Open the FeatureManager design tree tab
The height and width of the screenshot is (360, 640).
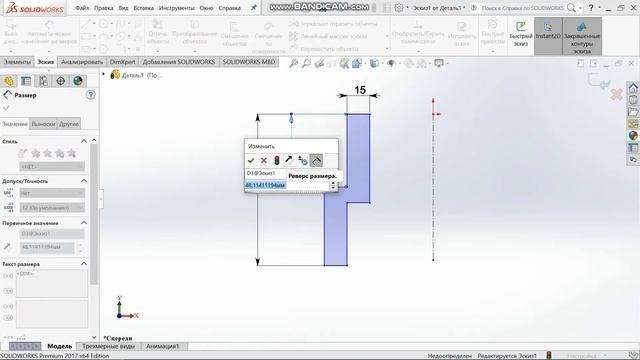tap(9, 81)
